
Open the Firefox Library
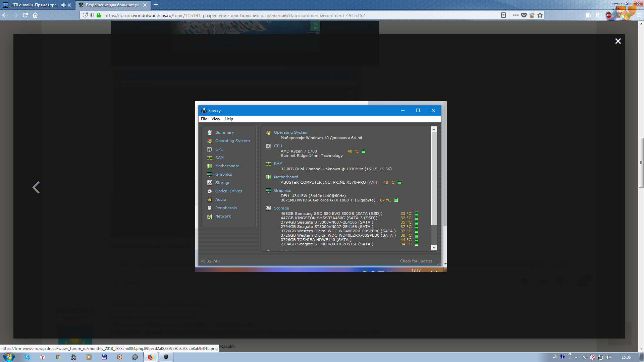tap(589, 15)
